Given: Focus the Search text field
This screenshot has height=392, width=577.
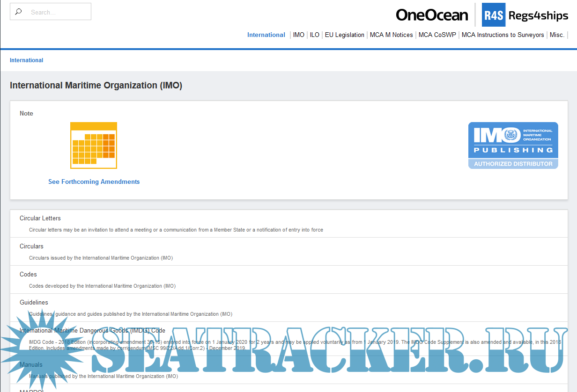Looking at the screenshot, I should point(57,12).
